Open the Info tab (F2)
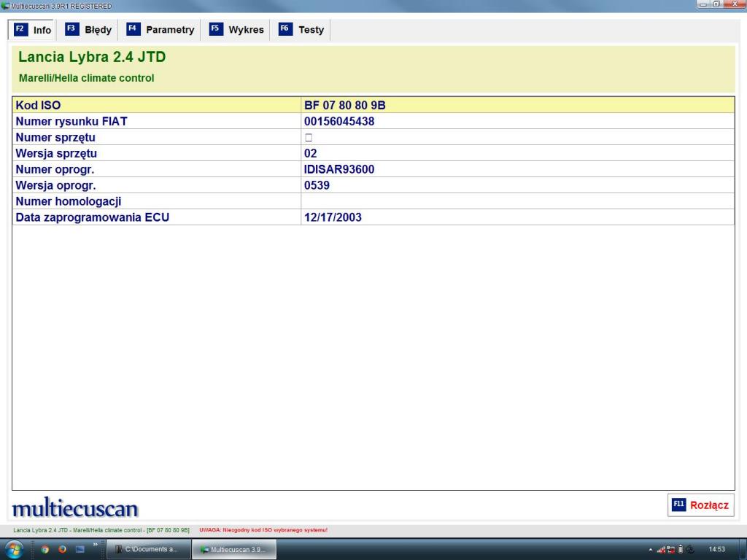747x560 pixels. pyautogui.click(x=32, y=29)
